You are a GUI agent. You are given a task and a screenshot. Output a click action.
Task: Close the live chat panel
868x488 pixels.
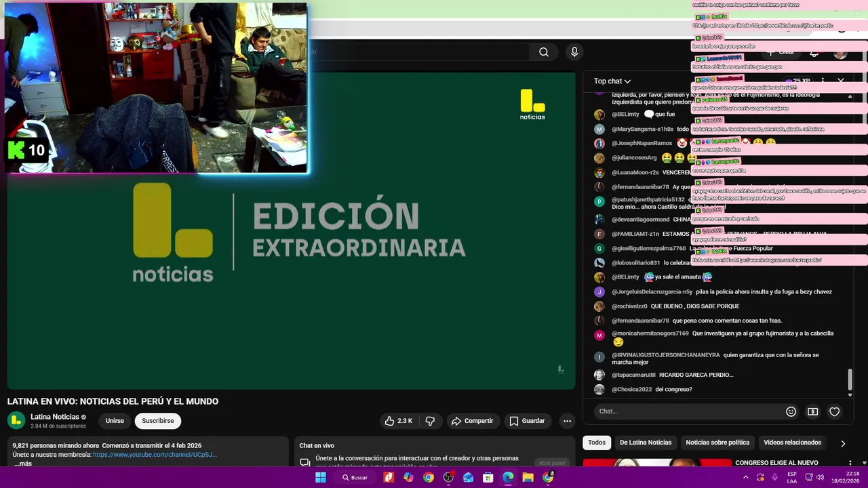click(x=841, y=81)
